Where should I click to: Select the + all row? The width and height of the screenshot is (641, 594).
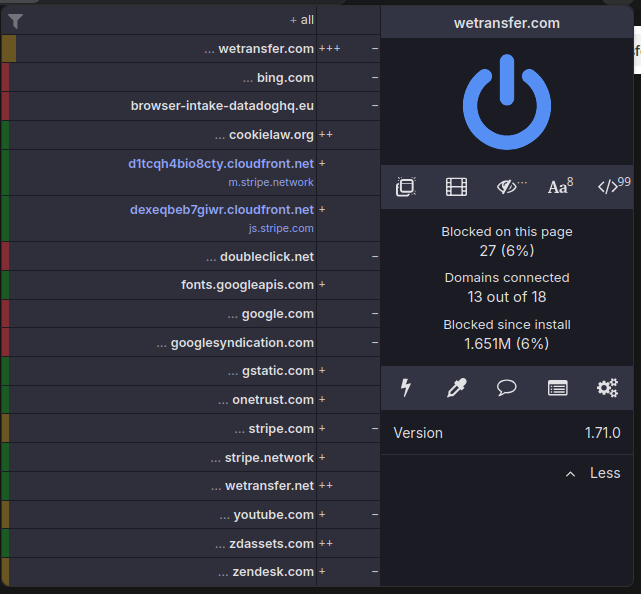(159, 20)
